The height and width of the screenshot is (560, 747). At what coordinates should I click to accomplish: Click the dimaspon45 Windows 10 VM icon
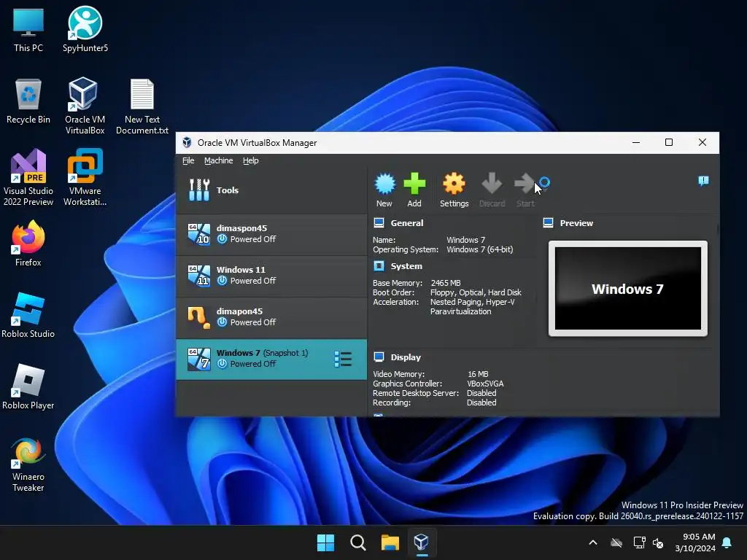(x=198, y=234)
